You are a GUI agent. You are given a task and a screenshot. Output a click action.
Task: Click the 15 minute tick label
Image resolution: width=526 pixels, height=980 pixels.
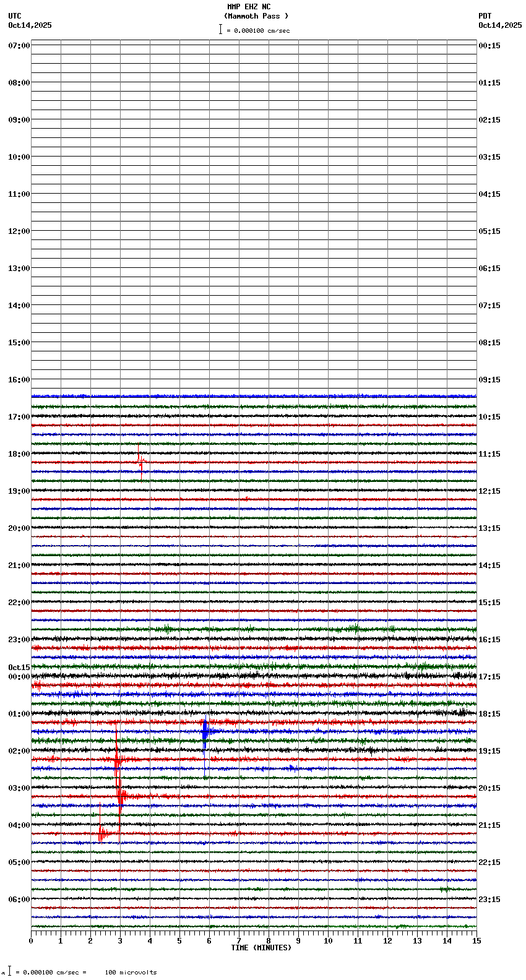(476, 941)
